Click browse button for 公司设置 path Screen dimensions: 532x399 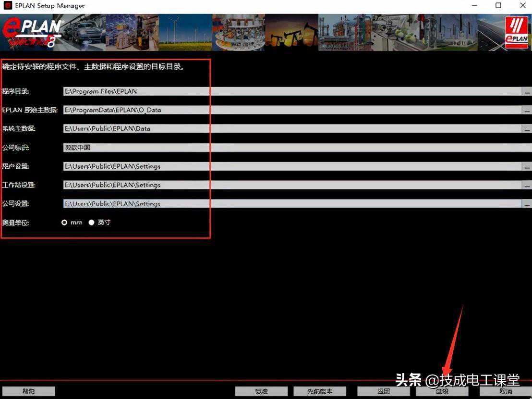[527, 204]
